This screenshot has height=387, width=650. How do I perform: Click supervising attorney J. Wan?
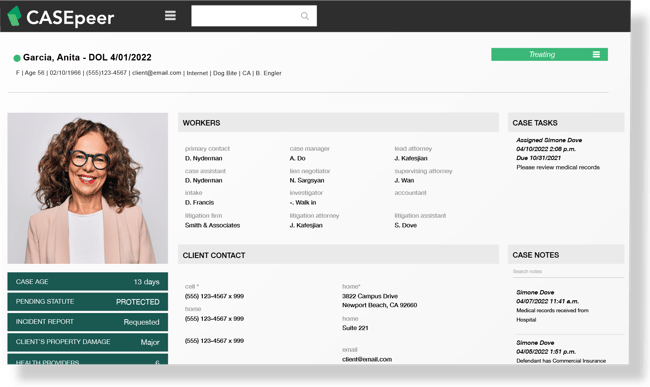(x=404, y=180)
